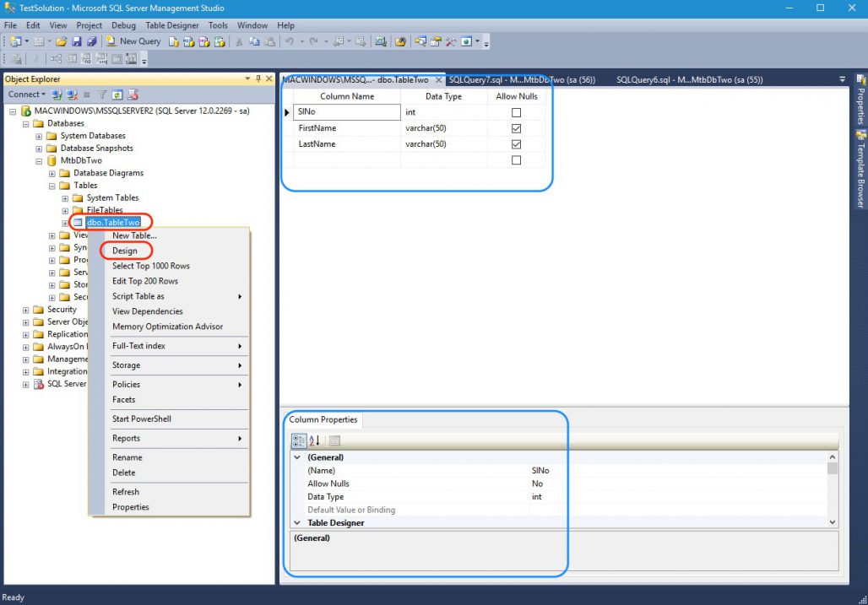Collapse the (General) section in Column Properties
Image resolution: width=868 pixels, height=605 pixels.
point(297,457)
